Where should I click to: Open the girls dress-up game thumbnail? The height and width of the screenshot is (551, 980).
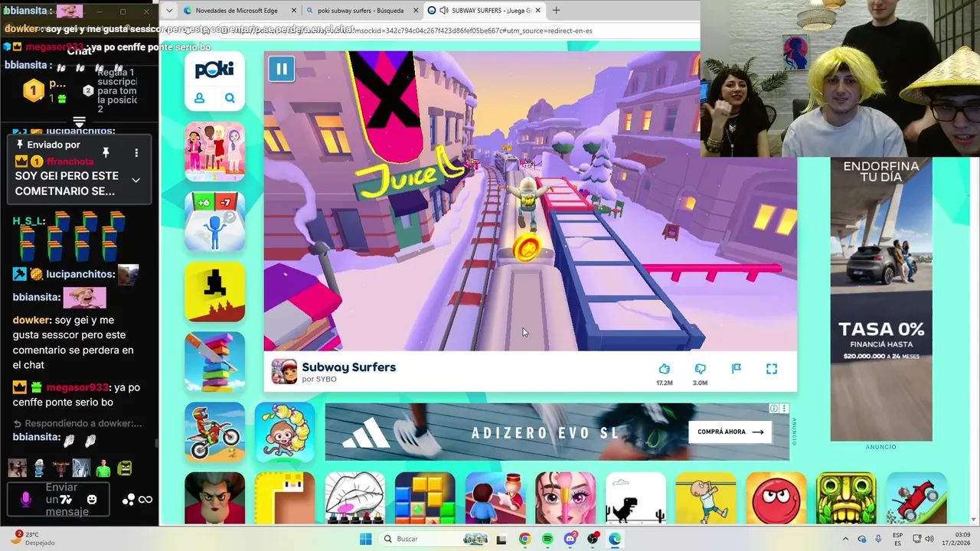click(x=214, y=151)
